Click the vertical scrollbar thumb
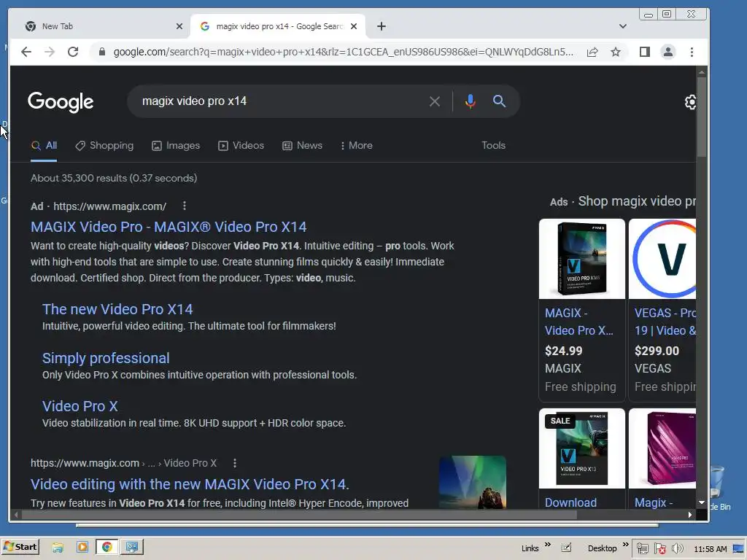This screenshot has width=747, height=560. coord(701,117)
